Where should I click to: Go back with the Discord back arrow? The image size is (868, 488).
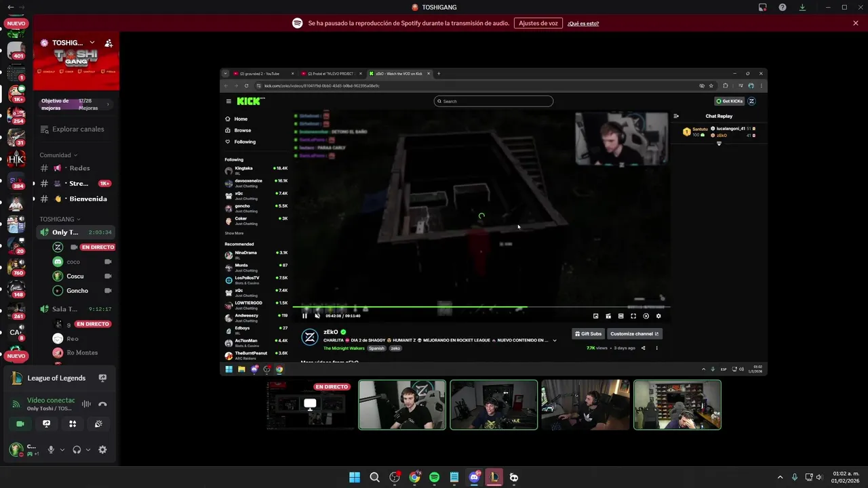11,7
